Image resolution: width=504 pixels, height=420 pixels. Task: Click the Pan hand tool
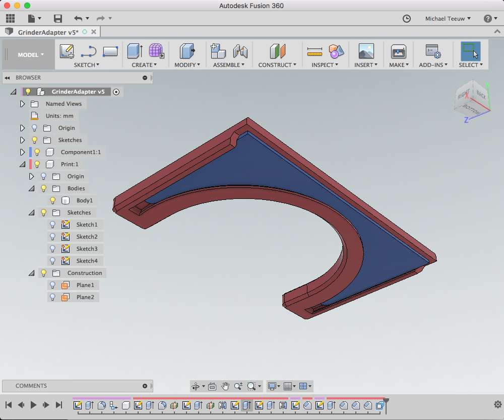[225, 386]
